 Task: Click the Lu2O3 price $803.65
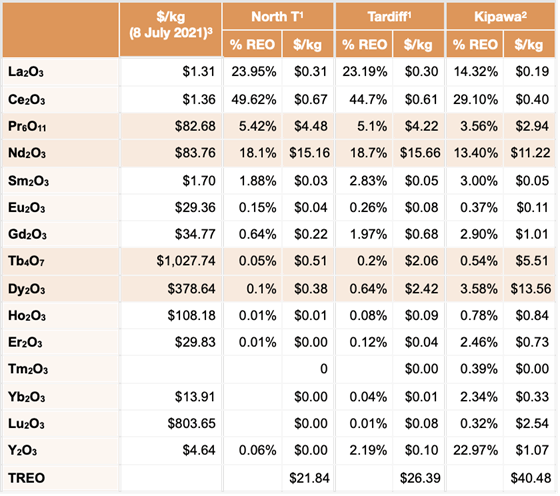click(191, 424)
